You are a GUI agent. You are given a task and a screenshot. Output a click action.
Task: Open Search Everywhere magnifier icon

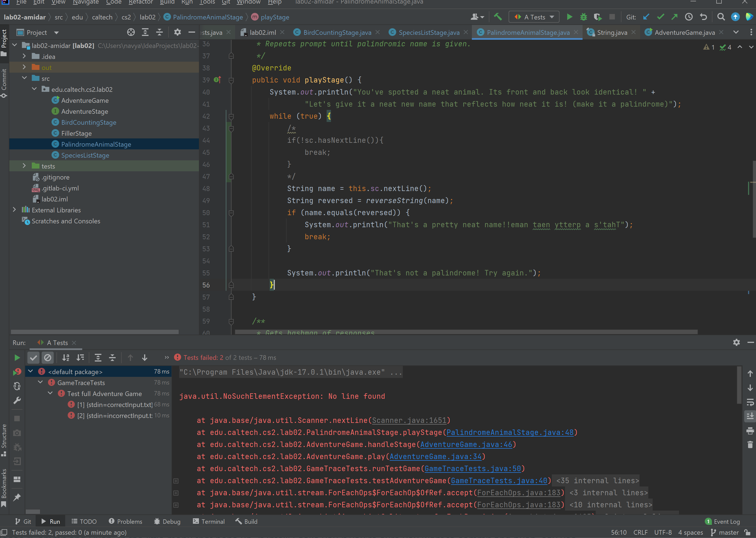[721, 17]
